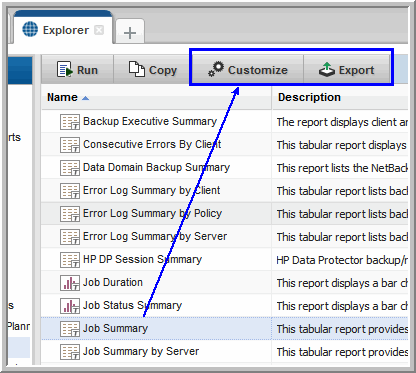Screen dimensions: 416x373
Task: Select Consecutive Errors By Client report
Action: [x=152, y=144]
